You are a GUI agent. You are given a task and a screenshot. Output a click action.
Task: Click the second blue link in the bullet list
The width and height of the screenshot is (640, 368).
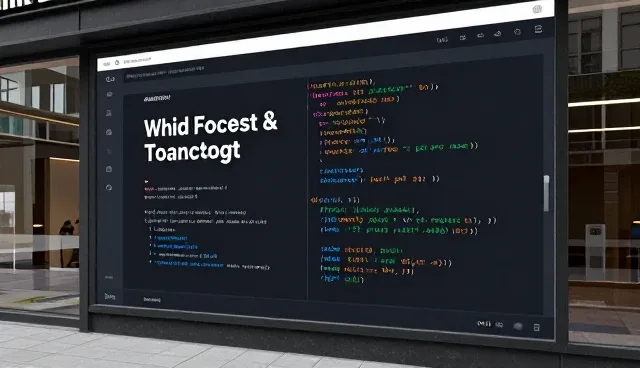coord(177,246)
